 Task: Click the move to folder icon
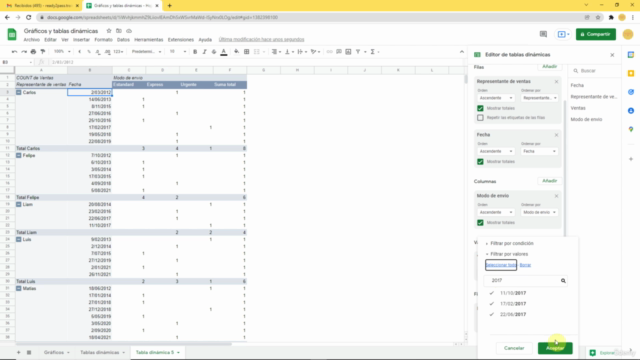tap(119, 31)
